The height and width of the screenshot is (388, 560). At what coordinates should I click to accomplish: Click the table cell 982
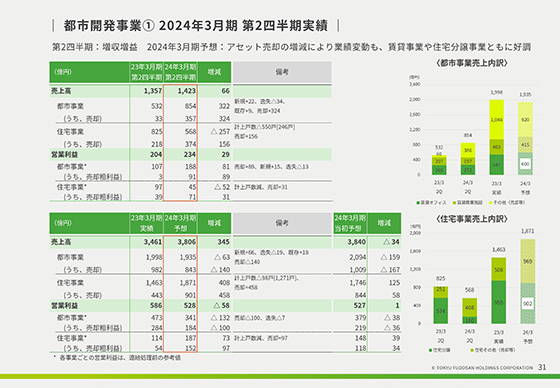[x=157, y=270]
